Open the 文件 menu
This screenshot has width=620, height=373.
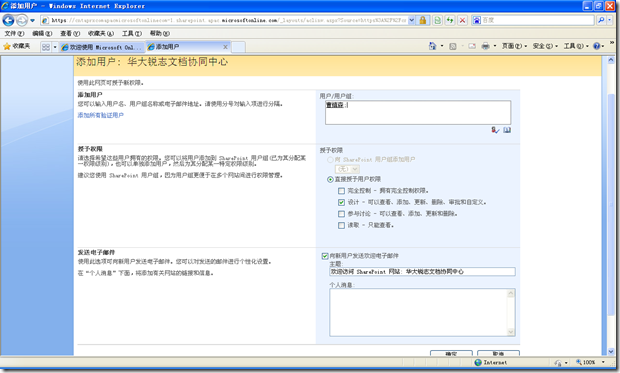(14, 34)
